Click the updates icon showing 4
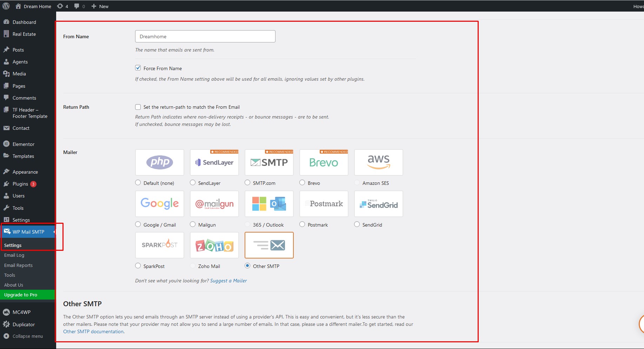The height and width of the screenshot is (349, 644). click(60, 6)
